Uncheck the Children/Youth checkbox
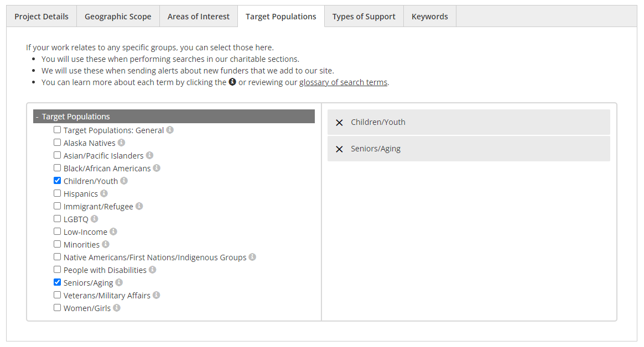 coord(58,181)
